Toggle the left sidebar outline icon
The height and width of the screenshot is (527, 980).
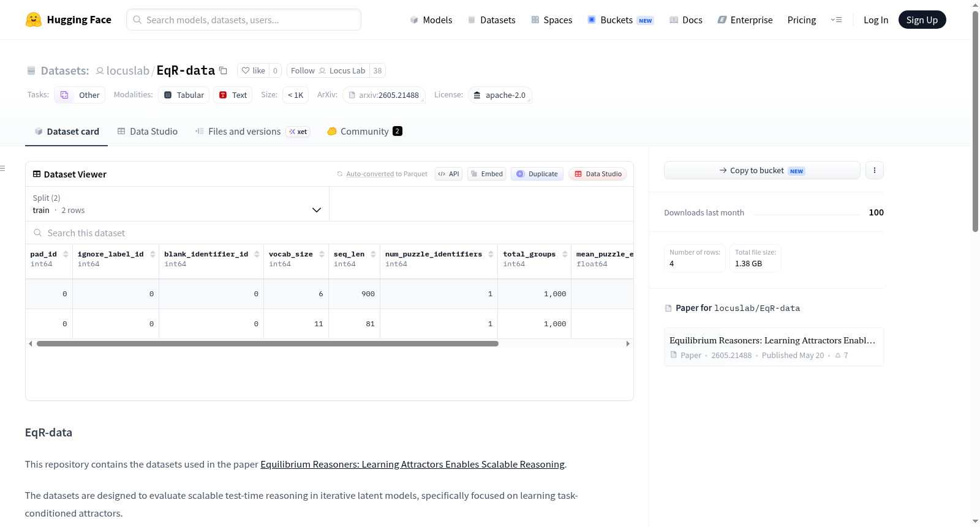point(2,168)
